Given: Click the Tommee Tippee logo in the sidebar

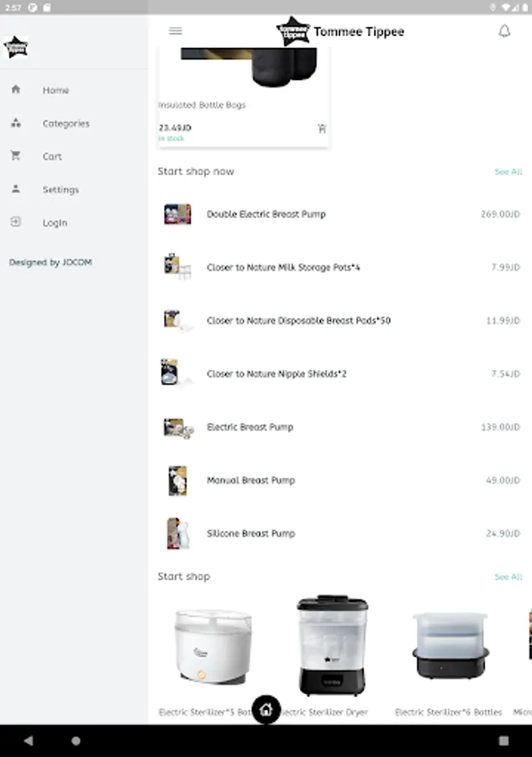Looking at the screenshot, I should 16,47.
